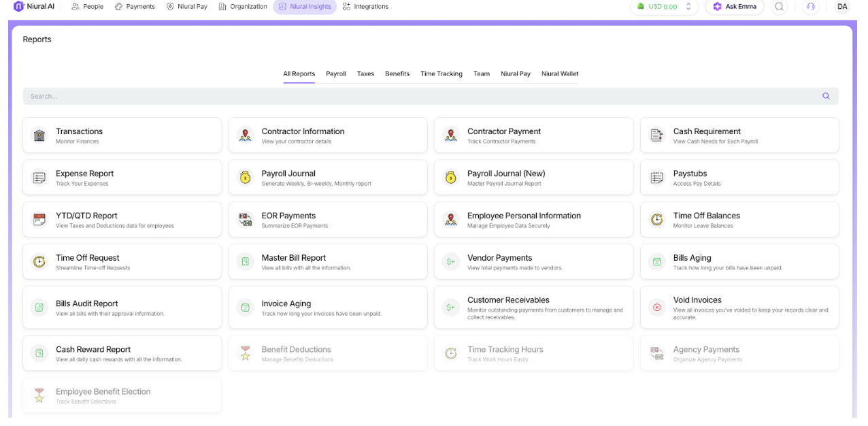Select the Niural Insights menu item
868x426 pixels.
click(x=305, y=6)
